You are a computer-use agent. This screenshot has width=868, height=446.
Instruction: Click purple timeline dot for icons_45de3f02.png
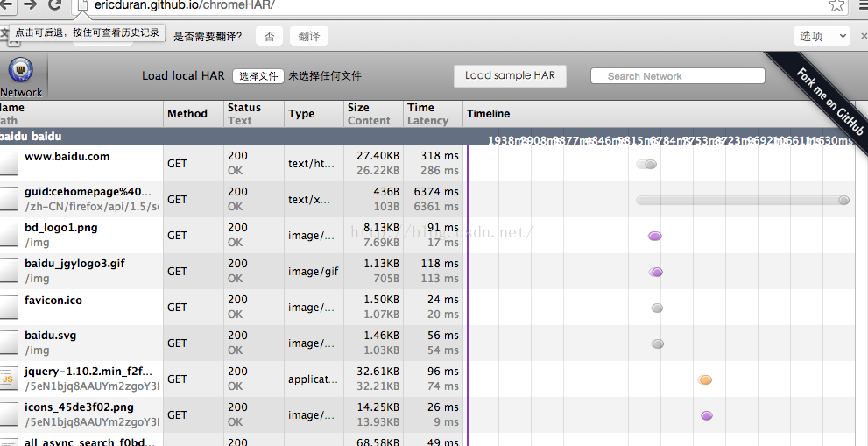(706, 415)
